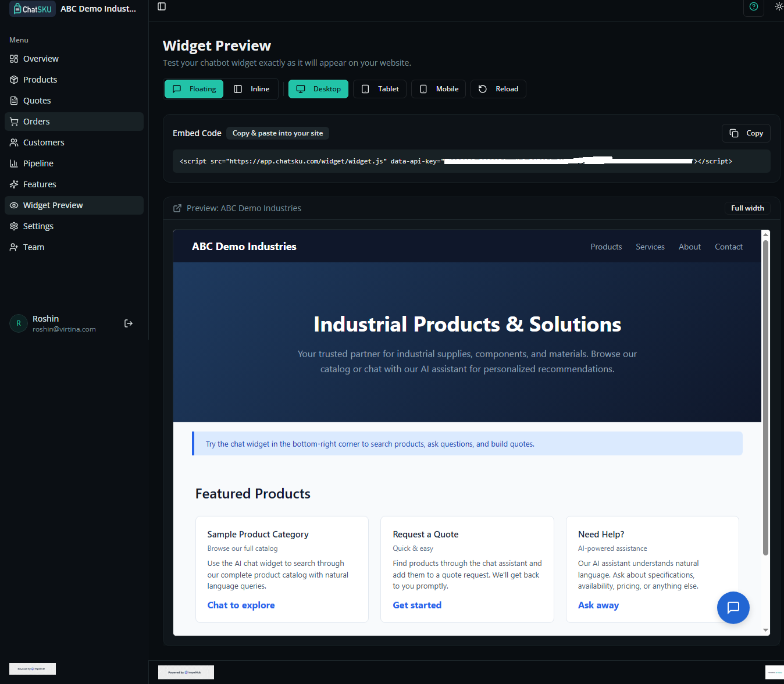Open help using the question mark icon
The height and width of the screenshot is (684, 784).
pos(753,8)
